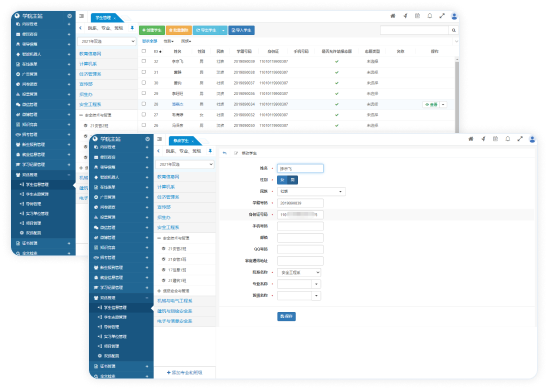The image size is (548, 390).
Task: Click the student ID number input field in the form
Action: click(x=300, y=203)
